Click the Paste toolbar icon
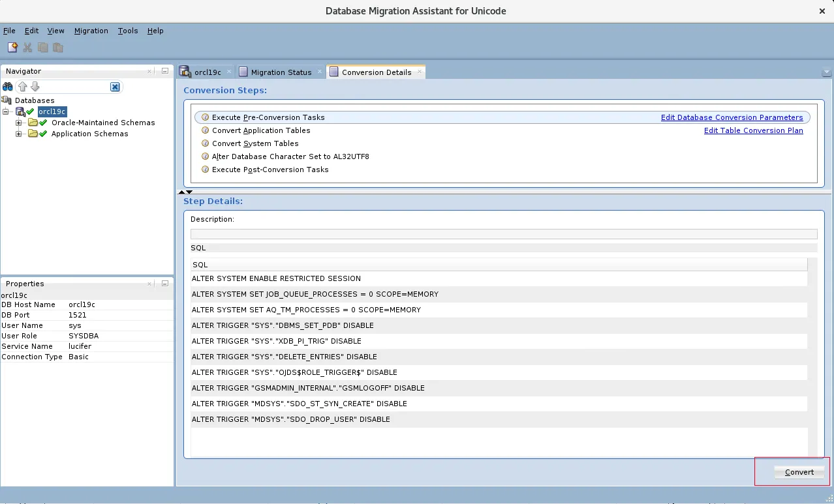Screen dimensions: 834x504 (58, 48)
